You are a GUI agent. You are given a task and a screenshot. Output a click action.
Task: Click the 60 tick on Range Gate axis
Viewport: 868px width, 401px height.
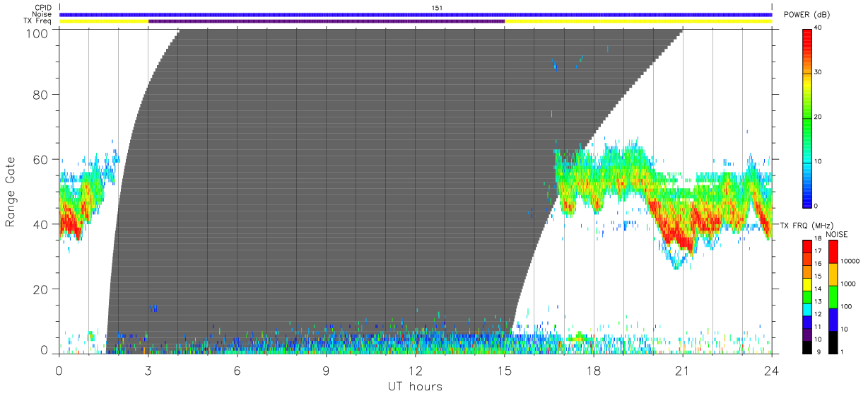[x=41, y=159]
